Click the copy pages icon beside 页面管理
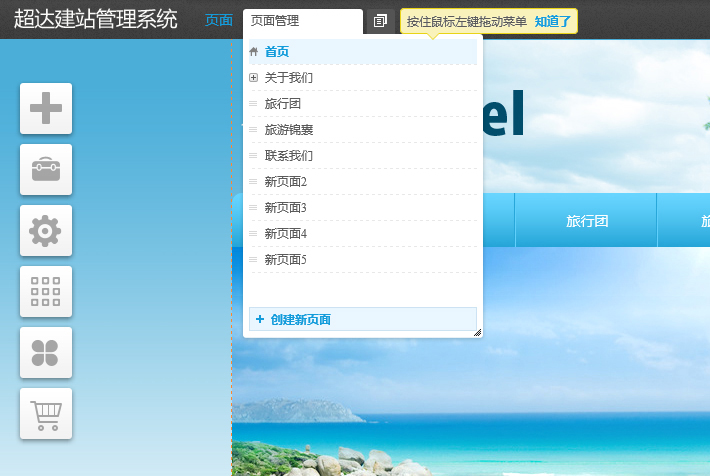 tap(380, 21)
